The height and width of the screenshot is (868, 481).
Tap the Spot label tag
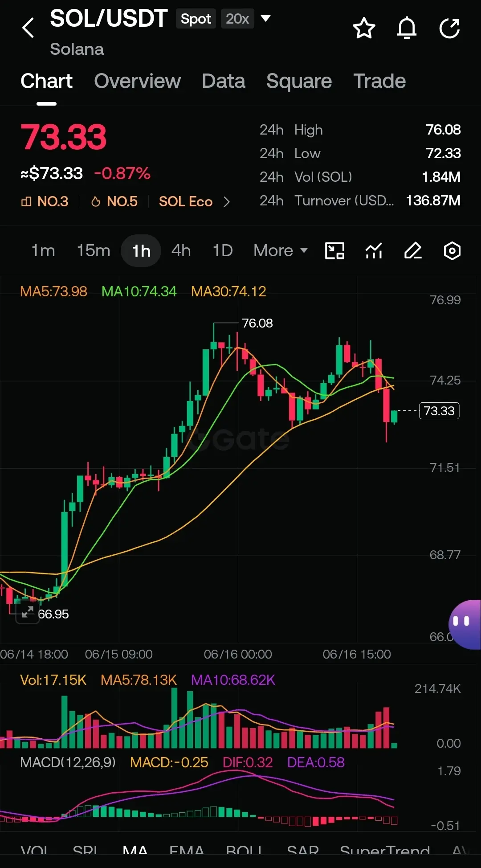pos(196,19)
